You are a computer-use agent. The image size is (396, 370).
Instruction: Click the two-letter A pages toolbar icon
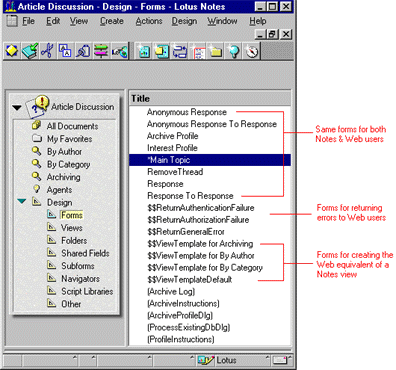click(65, 51)
